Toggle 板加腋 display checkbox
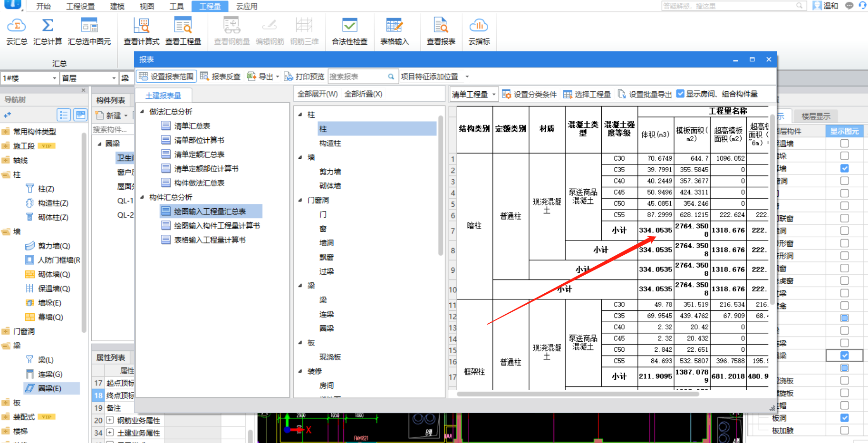 tap(844, 430)
